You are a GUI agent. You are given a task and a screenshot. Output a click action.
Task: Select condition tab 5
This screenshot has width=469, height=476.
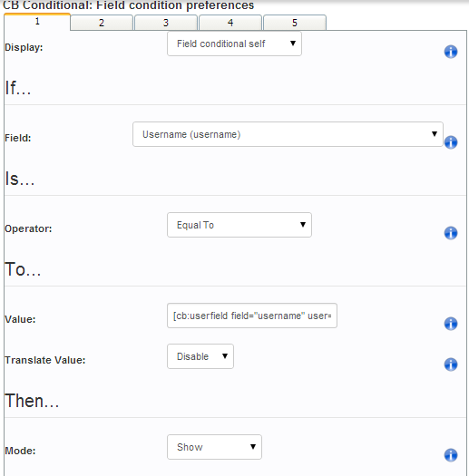[x=295, y=23]
